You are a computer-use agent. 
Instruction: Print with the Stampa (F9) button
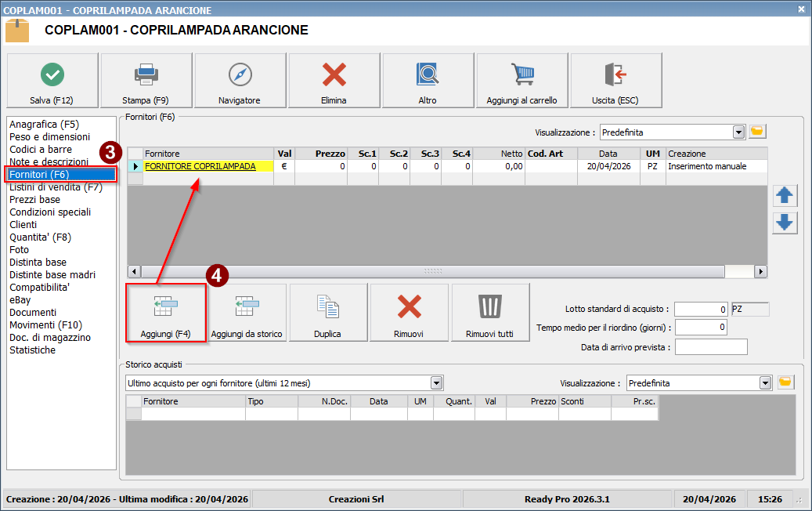point(146,81)
